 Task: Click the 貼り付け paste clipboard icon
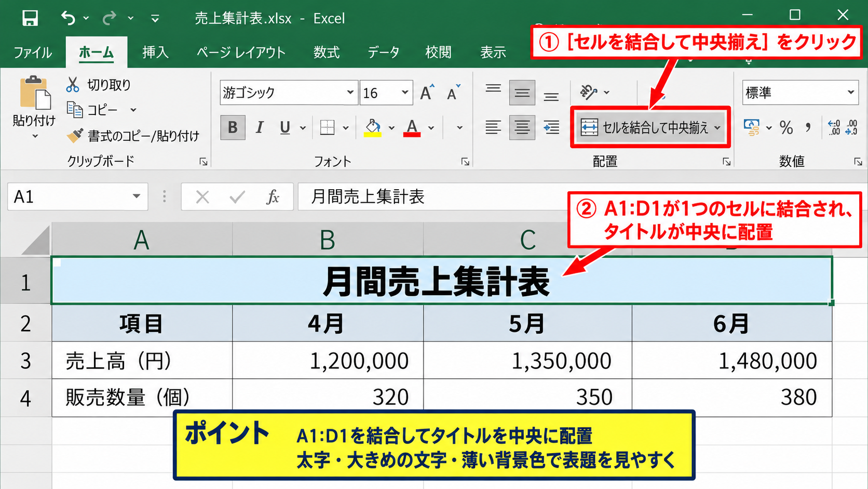[34, 93]
